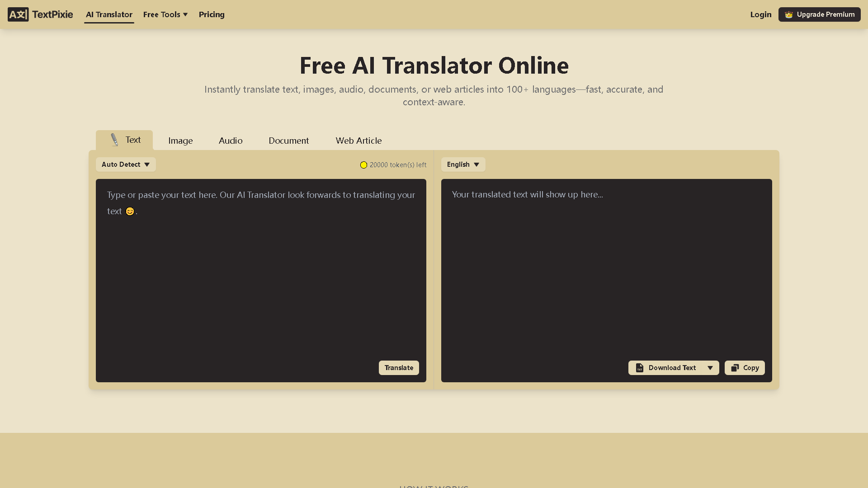
Task: Click the Translate button
Action: pyautogui.click(x=398, y=368)
